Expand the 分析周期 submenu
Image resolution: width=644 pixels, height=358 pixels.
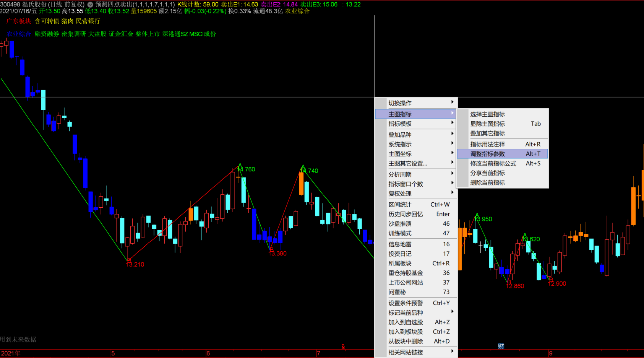point(416,174)
